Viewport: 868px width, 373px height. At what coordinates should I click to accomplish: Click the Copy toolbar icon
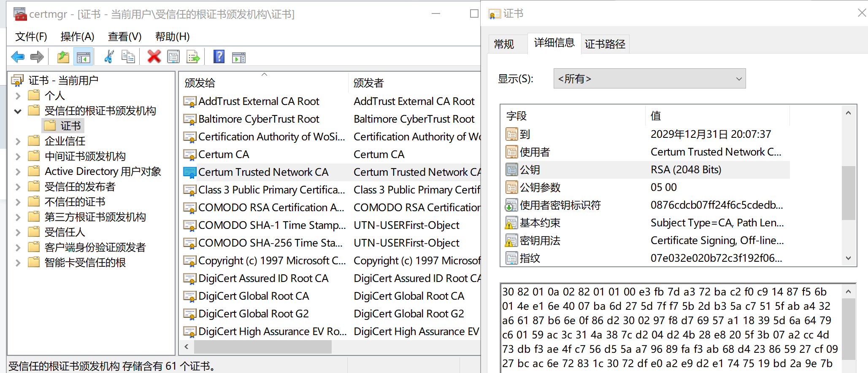point(128,56)
